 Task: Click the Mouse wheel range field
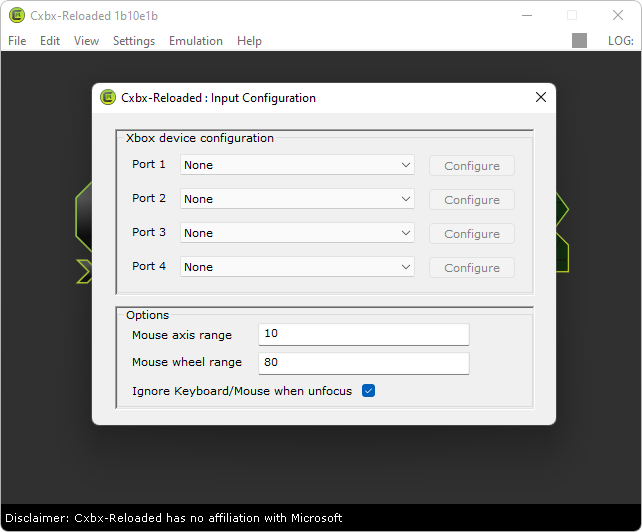click(x=363, y=363)
